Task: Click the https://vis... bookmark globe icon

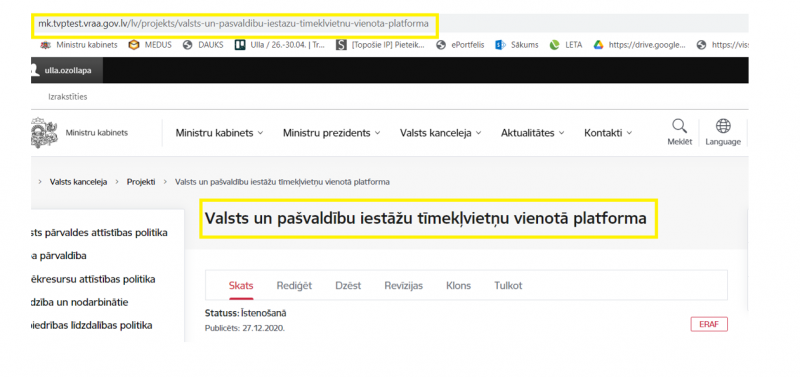Action: 702,45
